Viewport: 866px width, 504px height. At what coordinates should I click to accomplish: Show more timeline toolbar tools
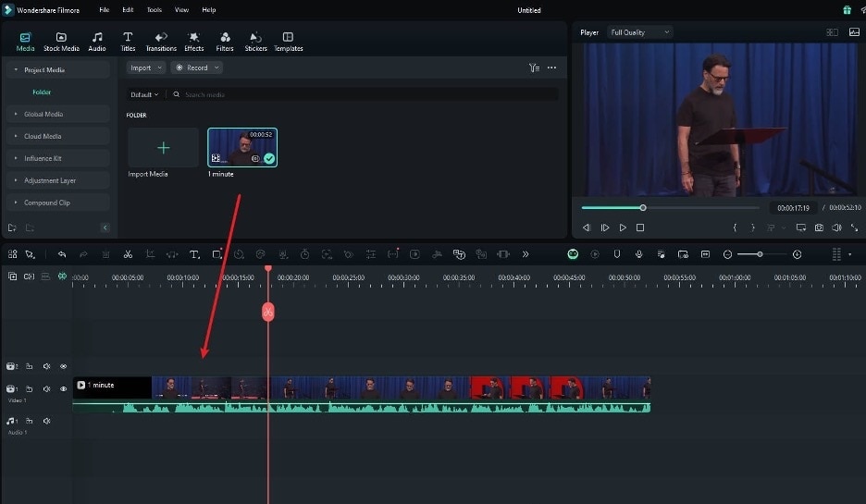pyautogui.click(x=526, y=254)
